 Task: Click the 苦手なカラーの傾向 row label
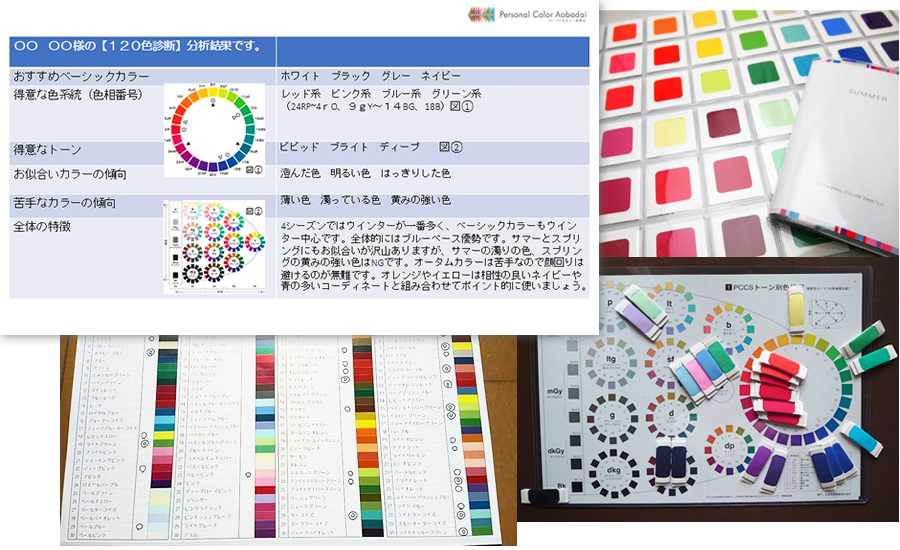click(70, 202)
